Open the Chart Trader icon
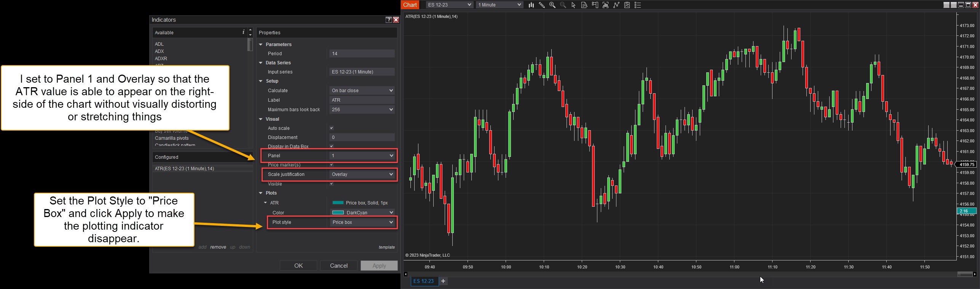This screenshot has width=980, height=289. pyautogui.click(x=595, y=5)
